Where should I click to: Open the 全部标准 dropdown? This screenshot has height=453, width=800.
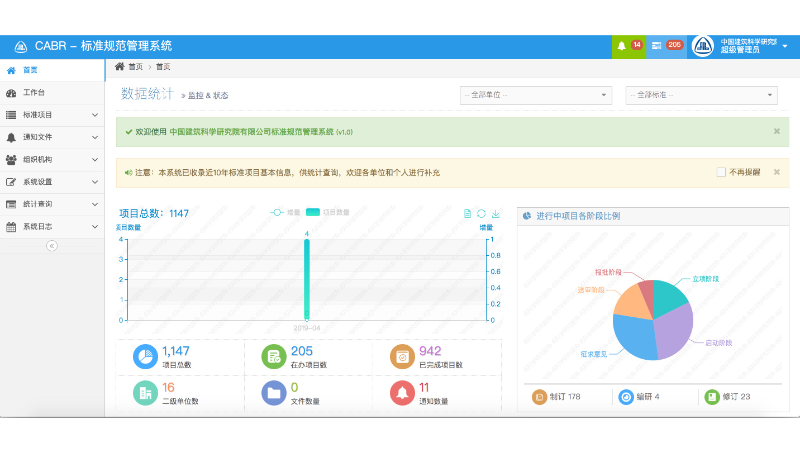coord(702,95)
